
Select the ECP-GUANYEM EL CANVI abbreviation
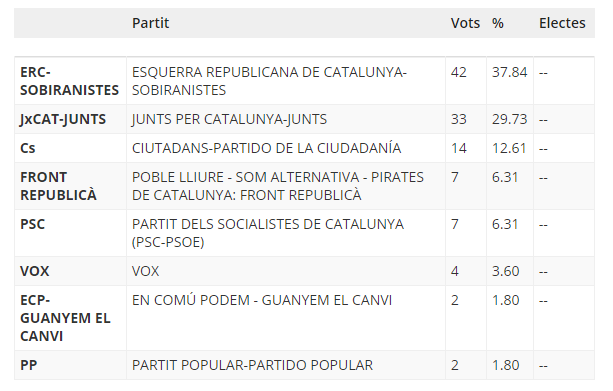point(65,318)
